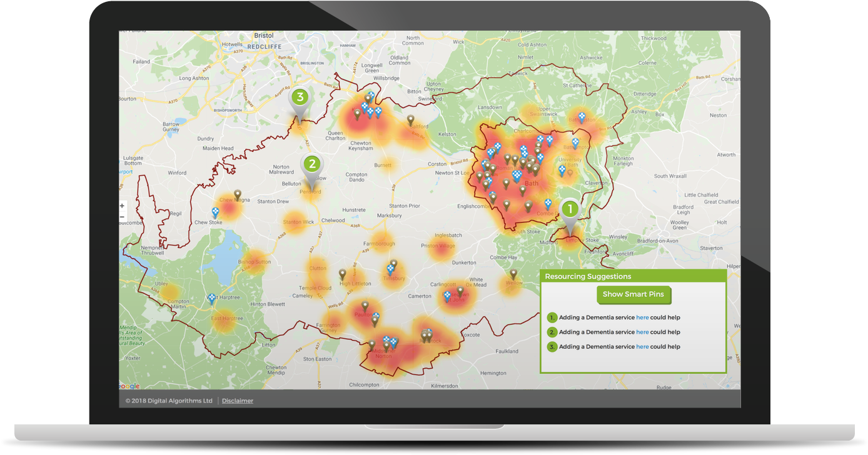This screenshot has height=455, width=868.
Task: Zoom out using the map minus control
Action: coord(122,216)
